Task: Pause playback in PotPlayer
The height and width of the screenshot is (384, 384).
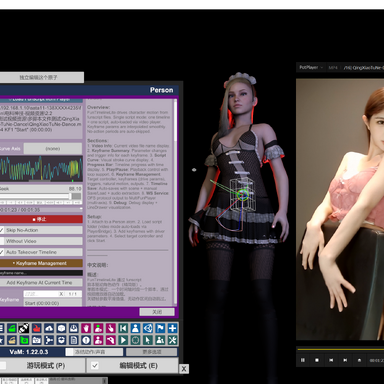Action: click(x=303, y=360)
